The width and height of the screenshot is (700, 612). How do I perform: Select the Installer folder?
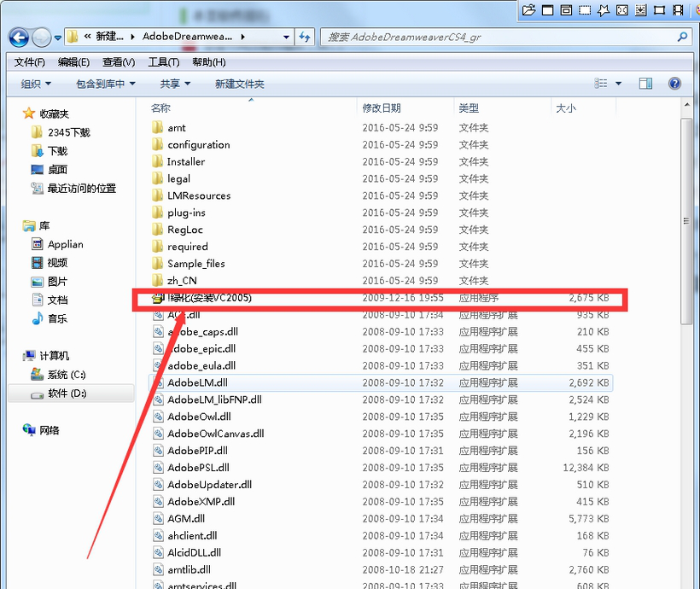186,161
